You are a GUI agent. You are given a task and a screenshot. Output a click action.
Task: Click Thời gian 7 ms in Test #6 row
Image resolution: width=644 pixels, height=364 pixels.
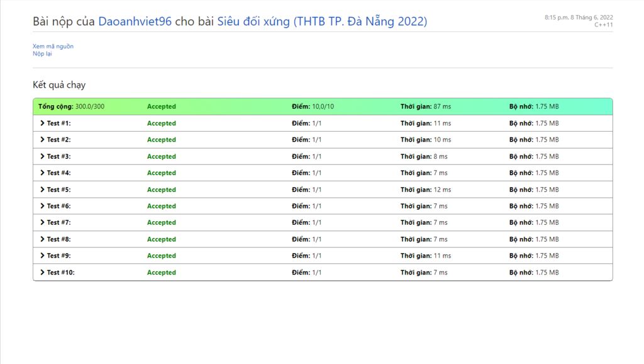click(424, 206)
